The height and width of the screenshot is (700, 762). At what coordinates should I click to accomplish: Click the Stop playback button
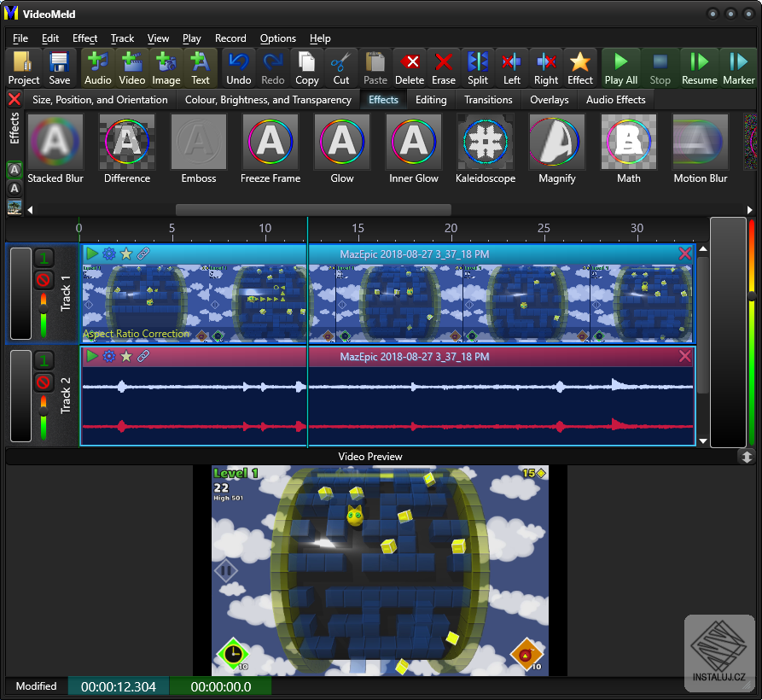tap(660, 68)
